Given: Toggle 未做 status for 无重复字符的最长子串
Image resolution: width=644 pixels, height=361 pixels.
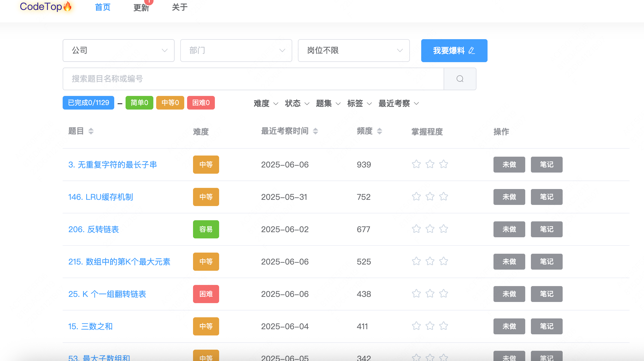Looking at the screenshot, I should tap(509, 165).
